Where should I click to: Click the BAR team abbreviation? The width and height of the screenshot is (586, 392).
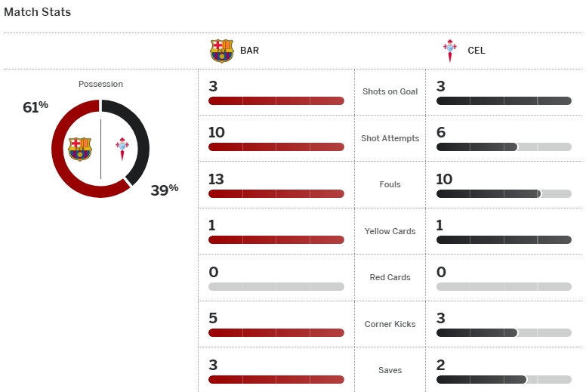point(249,51)
